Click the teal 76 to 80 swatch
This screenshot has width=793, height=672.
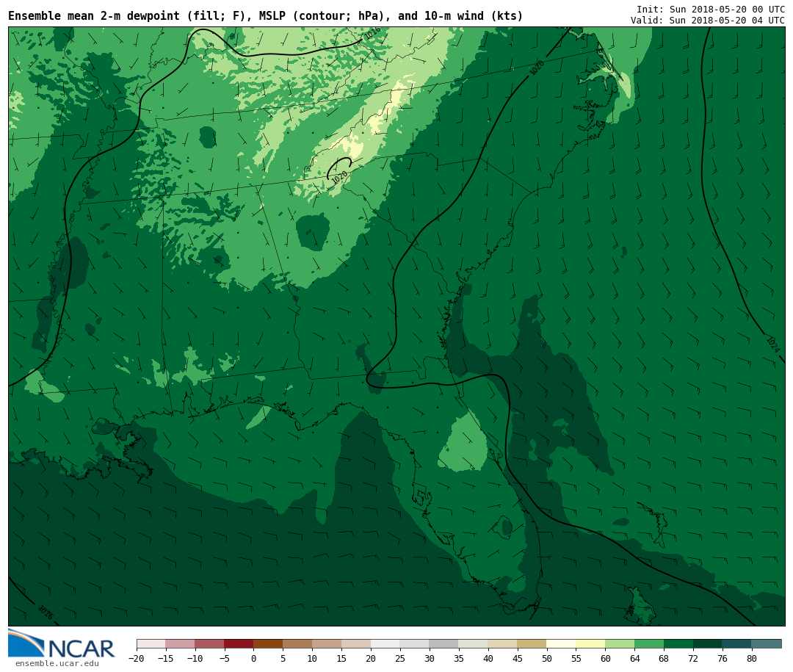click(x=737, y=643)
